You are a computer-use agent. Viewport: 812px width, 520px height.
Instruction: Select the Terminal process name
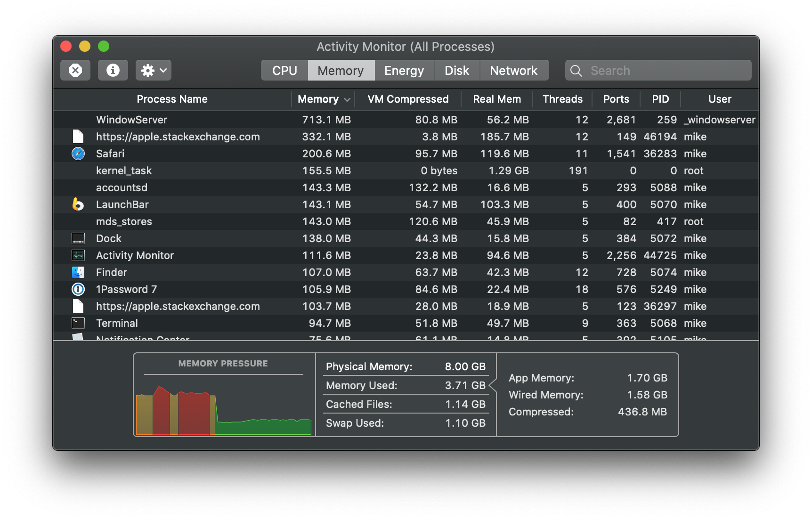coord(117,323)
